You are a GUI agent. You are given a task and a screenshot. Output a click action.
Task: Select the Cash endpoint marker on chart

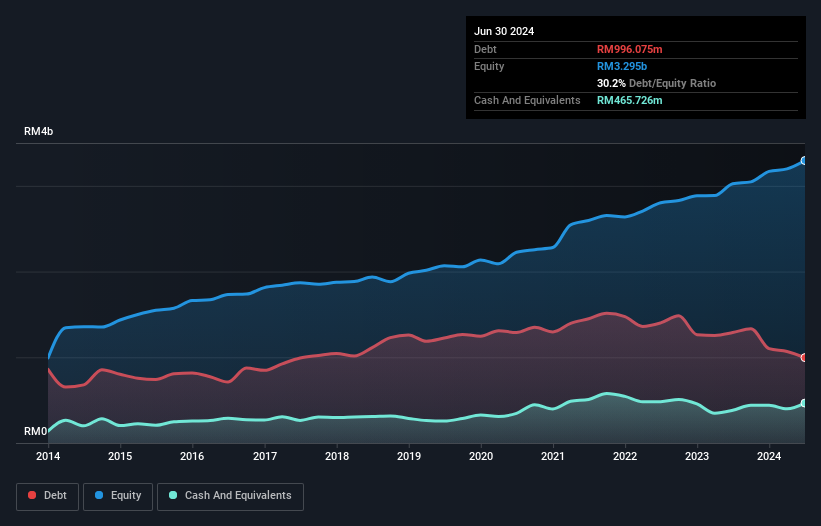pyautogui.click(x=804, y=403)
